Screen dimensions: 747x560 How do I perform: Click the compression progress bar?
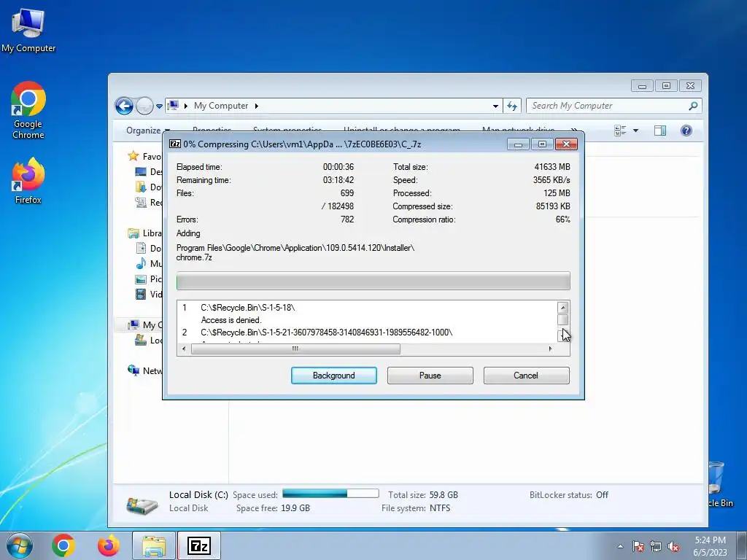pyautogui.click(x=373, y=281)
